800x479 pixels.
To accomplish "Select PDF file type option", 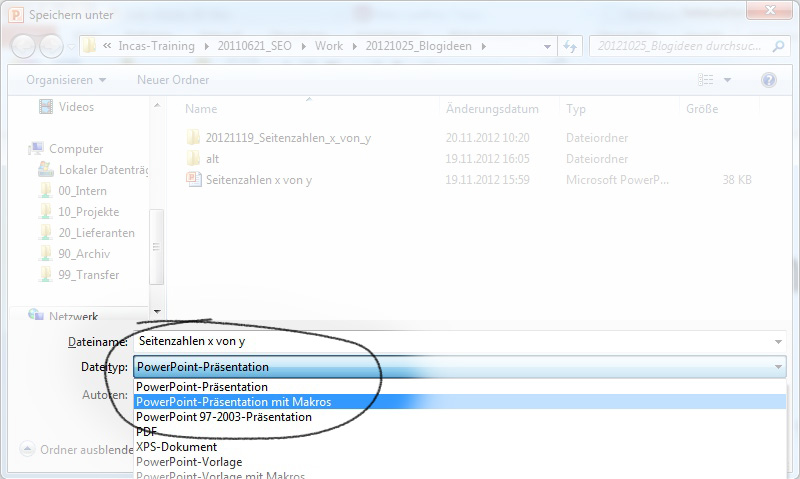I will pyautogui.click(x=460, y=432).
